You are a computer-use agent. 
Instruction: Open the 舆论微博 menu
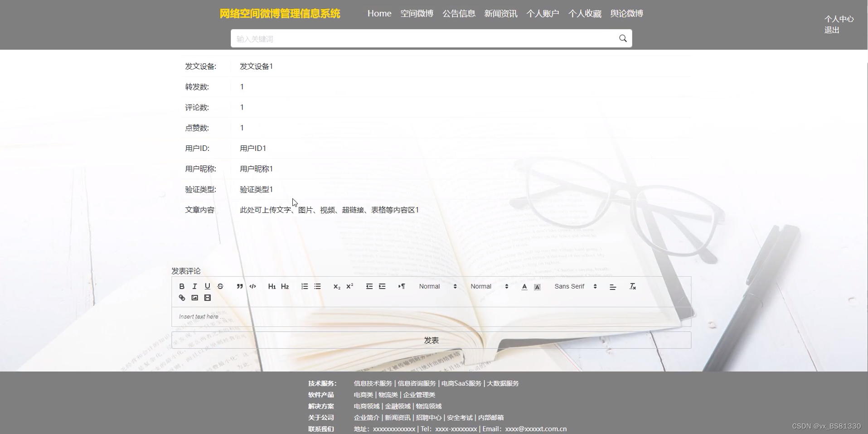click(627, 14)
